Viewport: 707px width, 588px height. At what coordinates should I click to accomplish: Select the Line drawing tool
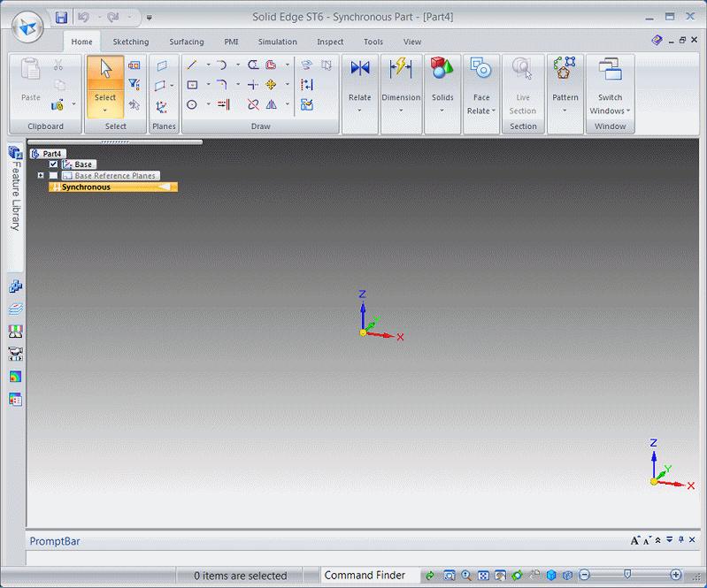tap(192, 65)
